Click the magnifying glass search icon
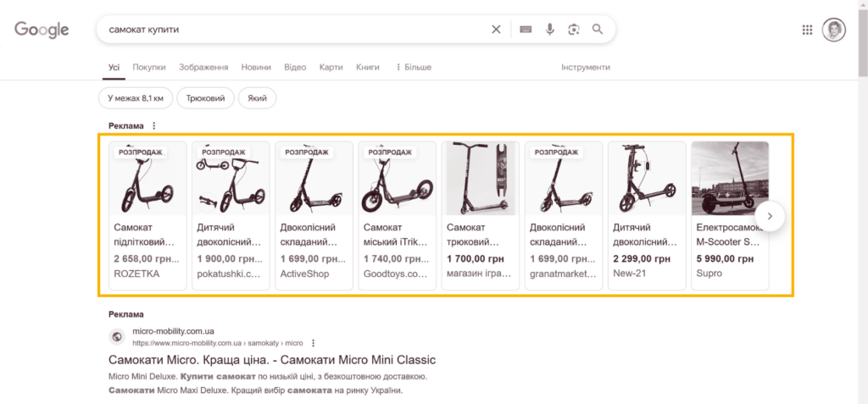Screen dimensions: 868x404 pyautogui.click(x=598, y=30)
